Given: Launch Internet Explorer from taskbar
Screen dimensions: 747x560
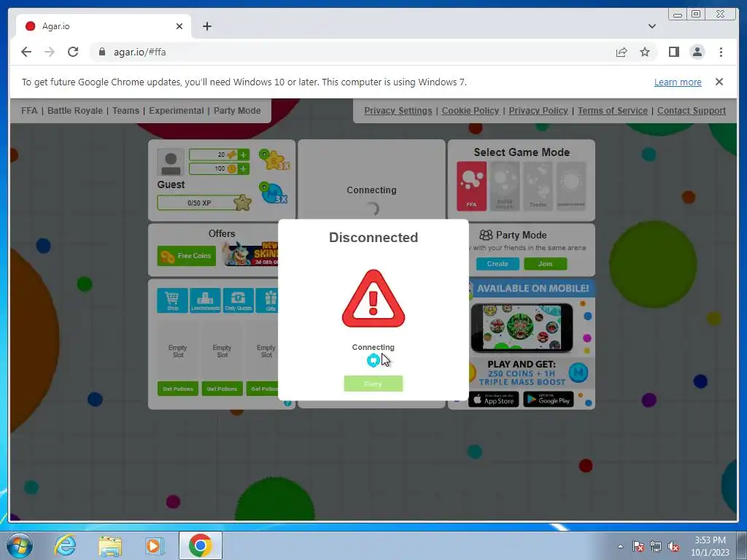Looking at the screenshot, I should [65, 545].
